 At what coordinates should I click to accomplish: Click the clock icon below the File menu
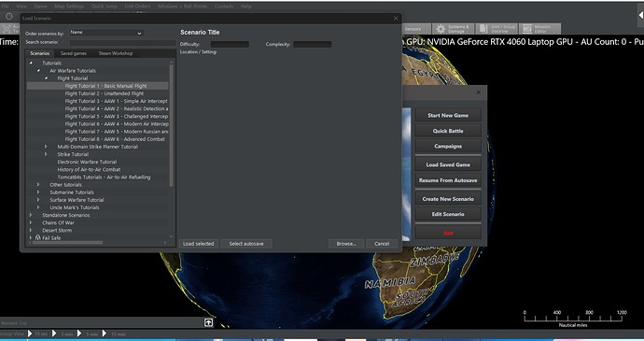pyautogui.click(x=9, y=16)
